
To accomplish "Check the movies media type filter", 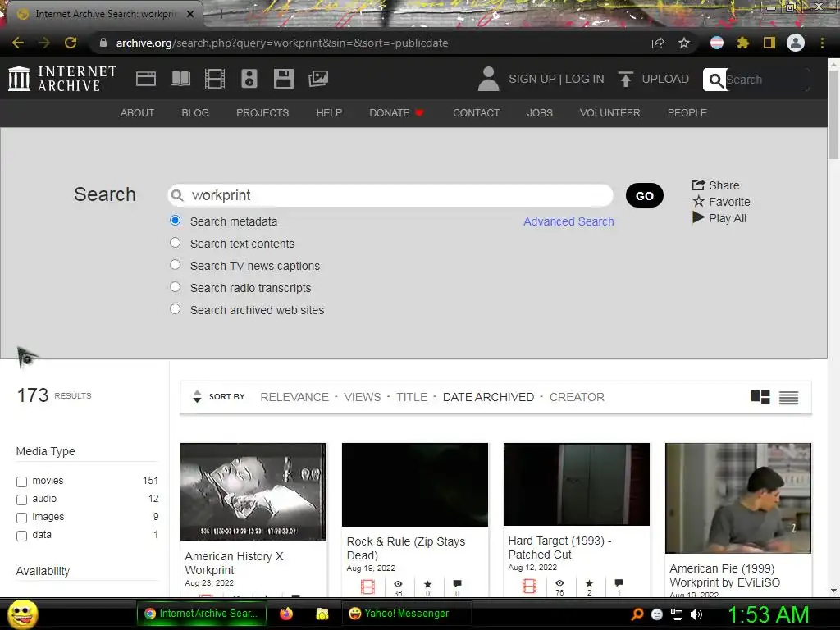I will pos(21,482).
